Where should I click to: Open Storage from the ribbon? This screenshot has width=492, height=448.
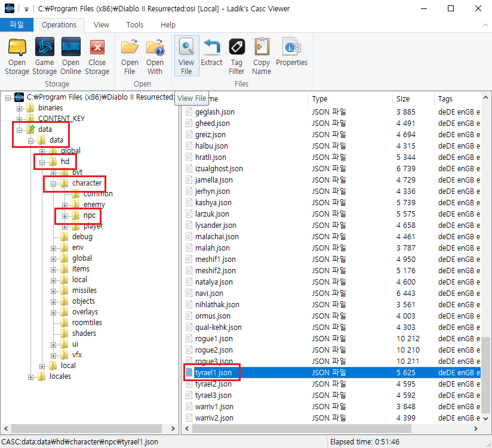tap(17, 57)
